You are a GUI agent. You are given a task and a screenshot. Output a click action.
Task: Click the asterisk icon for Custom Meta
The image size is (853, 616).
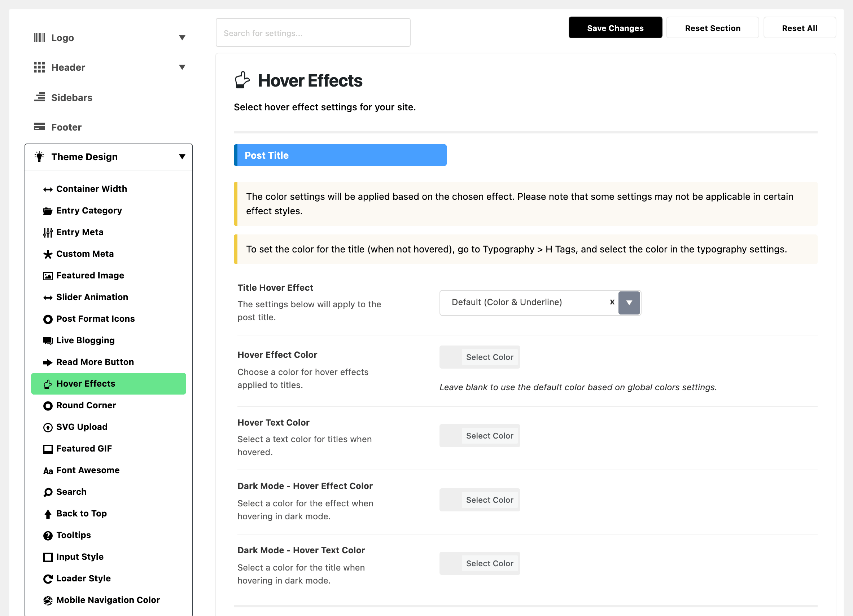[48, 255]
